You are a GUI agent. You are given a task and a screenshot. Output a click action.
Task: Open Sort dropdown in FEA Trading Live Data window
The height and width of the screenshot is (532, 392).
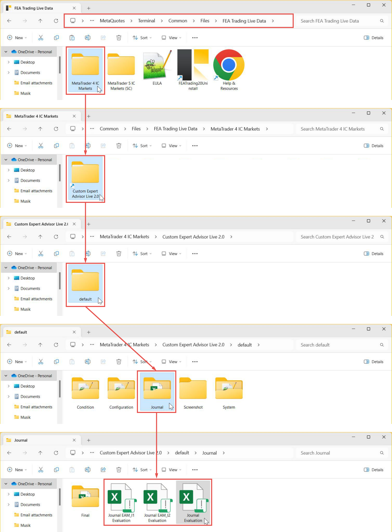142,38
